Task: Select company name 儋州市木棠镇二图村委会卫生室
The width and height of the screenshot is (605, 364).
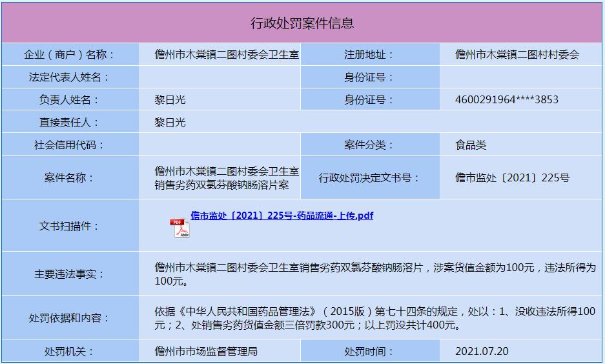Action: [227, 54]
